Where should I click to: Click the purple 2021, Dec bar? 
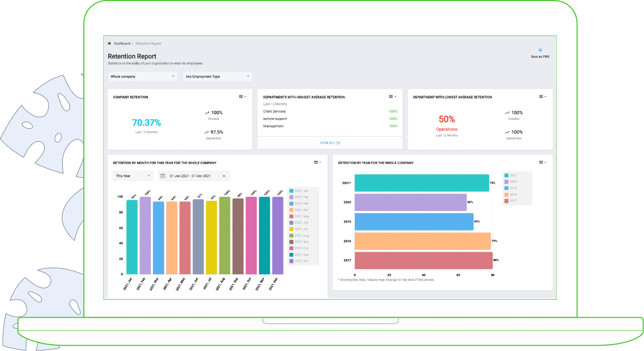click(x=278, y=235)
